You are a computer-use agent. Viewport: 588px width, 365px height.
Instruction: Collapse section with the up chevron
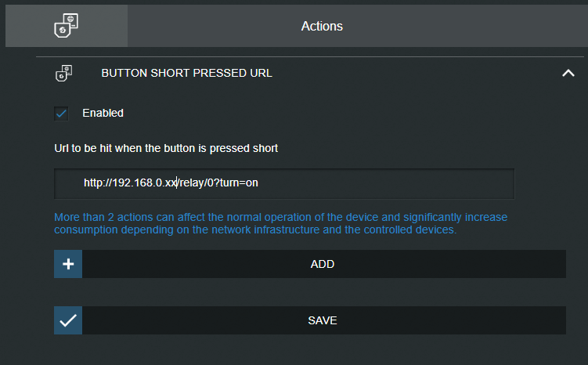pos(568,74)
